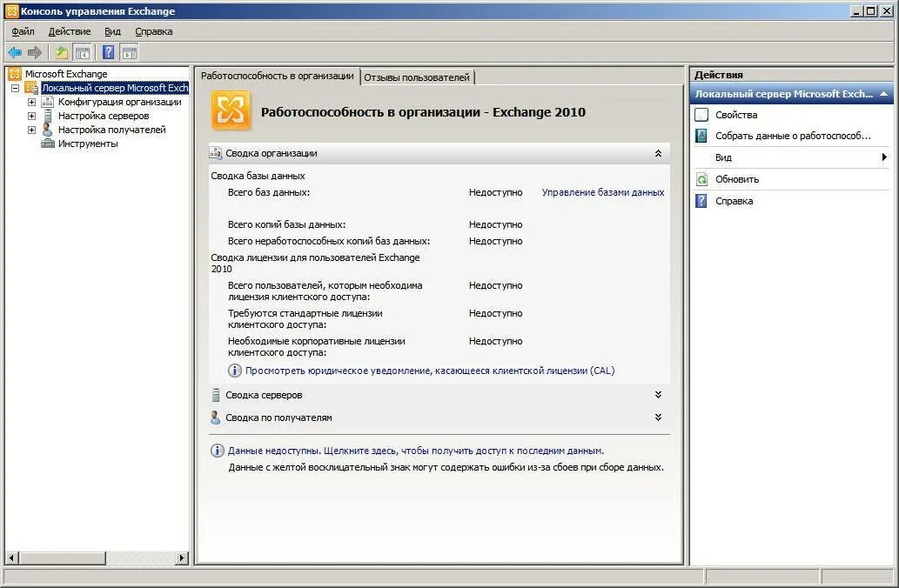Click the info icon beside the CAL notice
The height and width of the screenshot is (588, 899).
[234, 371]
